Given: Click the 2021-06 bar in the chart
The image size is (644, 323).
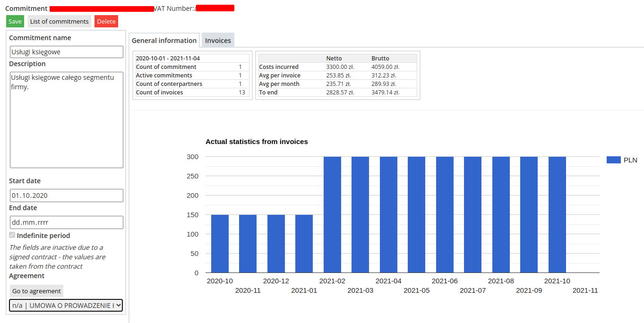Looking at the screenshot, I should coord(445,215).
